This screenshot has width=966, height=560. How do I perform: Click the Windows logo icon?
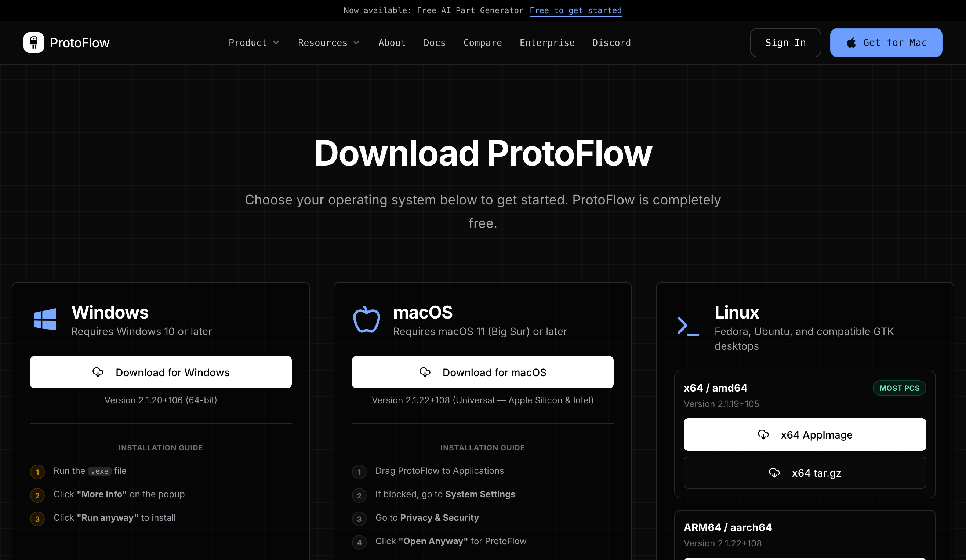pos(45,319)
